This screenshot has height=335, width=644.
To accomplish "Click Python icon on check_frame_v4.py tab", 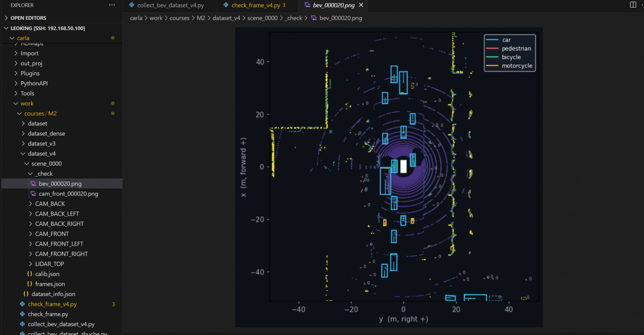I will coord(226,5).
